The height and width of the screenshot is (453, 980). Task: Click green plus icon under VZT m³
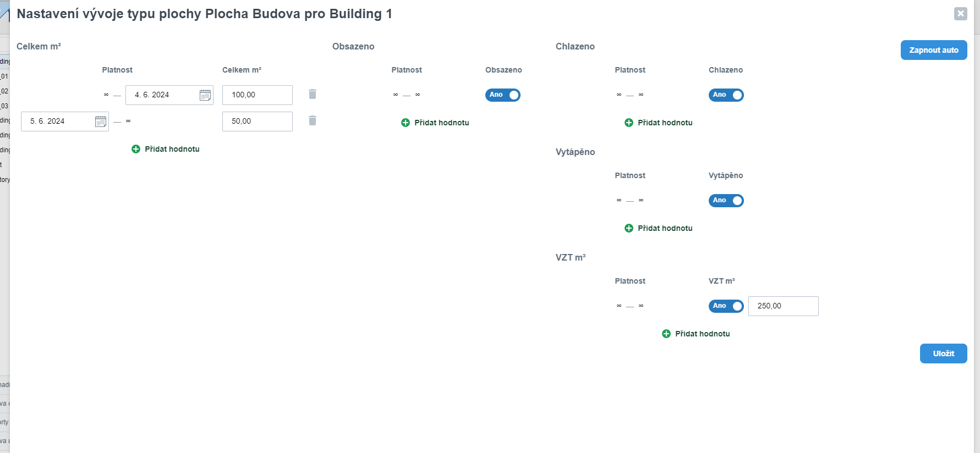point(666,334)
